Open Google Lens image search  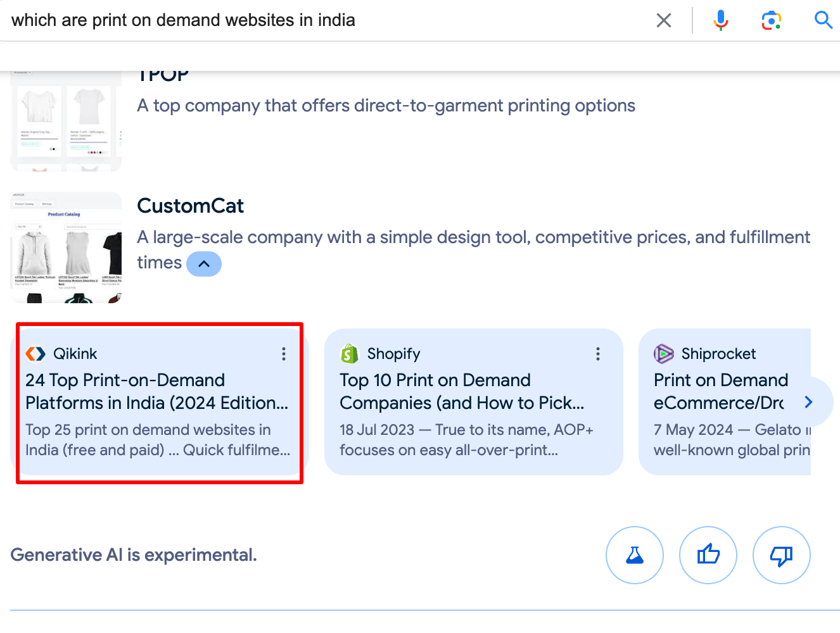coord(771,20)
